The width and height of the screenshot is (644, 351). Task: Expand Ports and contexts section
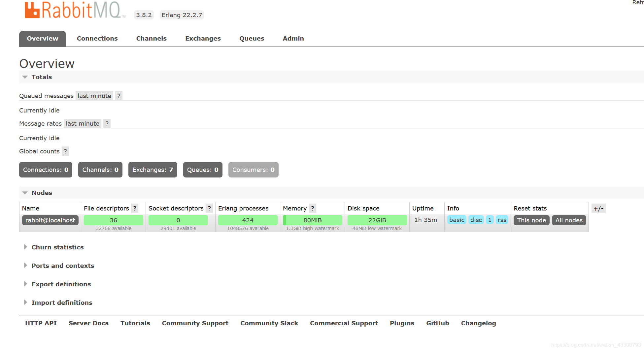coord(59,266)
